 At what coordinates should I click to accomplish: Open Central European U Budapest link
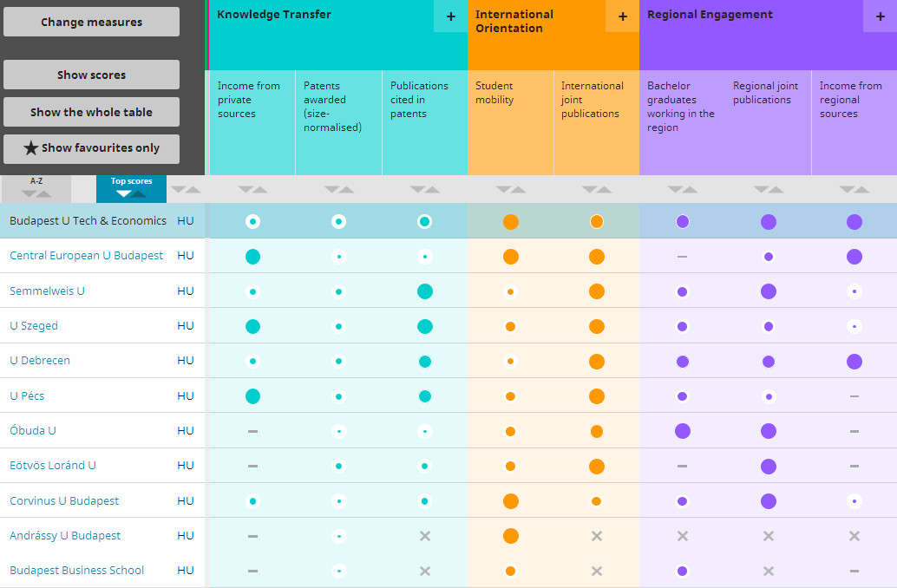click(x=87, y=256)
